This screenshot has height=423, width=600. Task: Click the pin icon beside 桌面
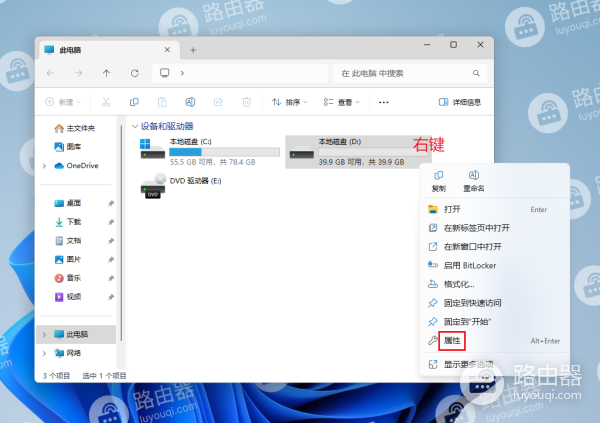111,203
